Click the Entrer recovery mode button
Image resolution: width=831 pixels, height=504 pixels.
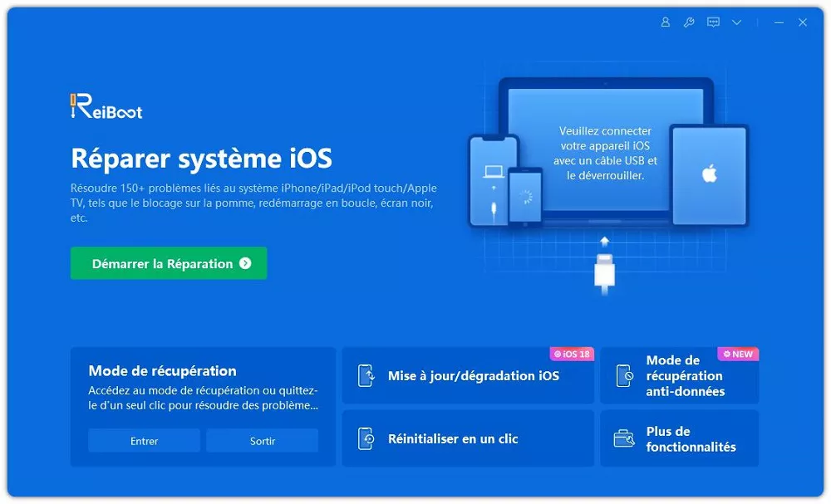tap(144, 440)
